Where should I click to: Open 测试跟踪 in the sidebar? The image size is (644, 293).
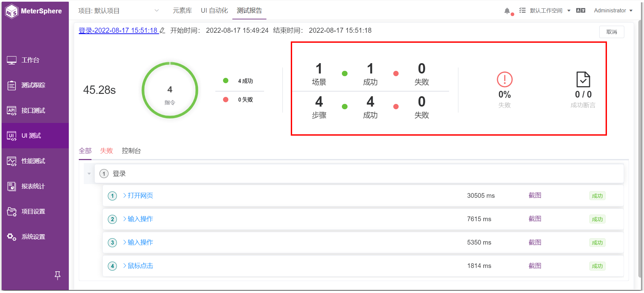click(35, 85)
